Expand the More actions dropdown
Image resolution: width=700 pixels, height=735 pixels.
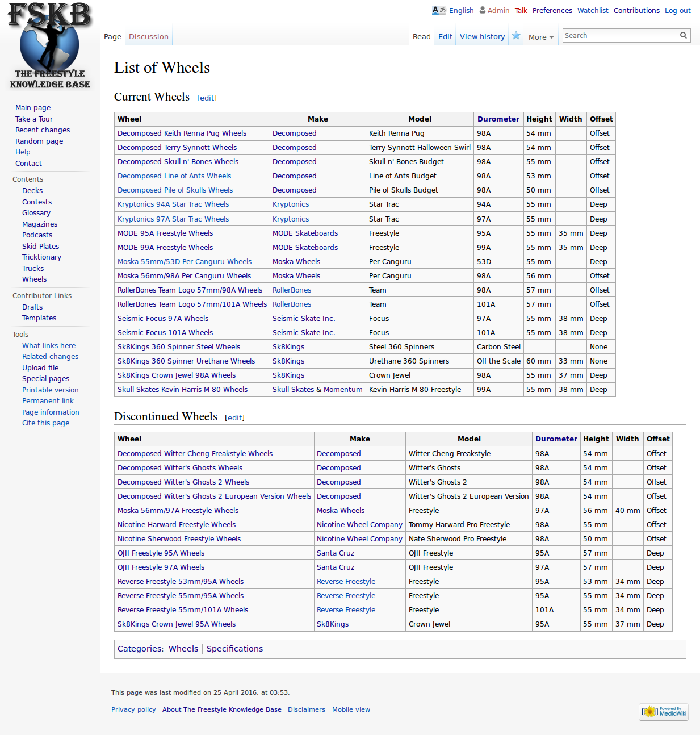[x=540, y=37]
